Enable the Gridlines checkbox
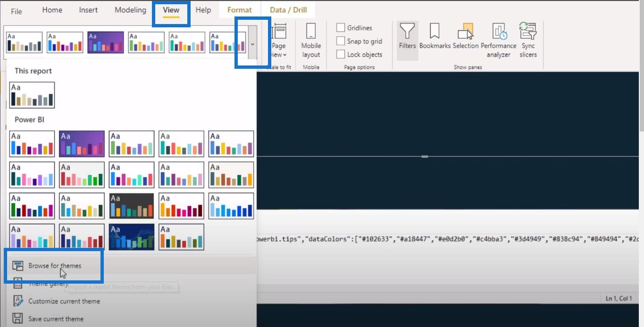This screenshot has width=644, height=327. point(341,28)
